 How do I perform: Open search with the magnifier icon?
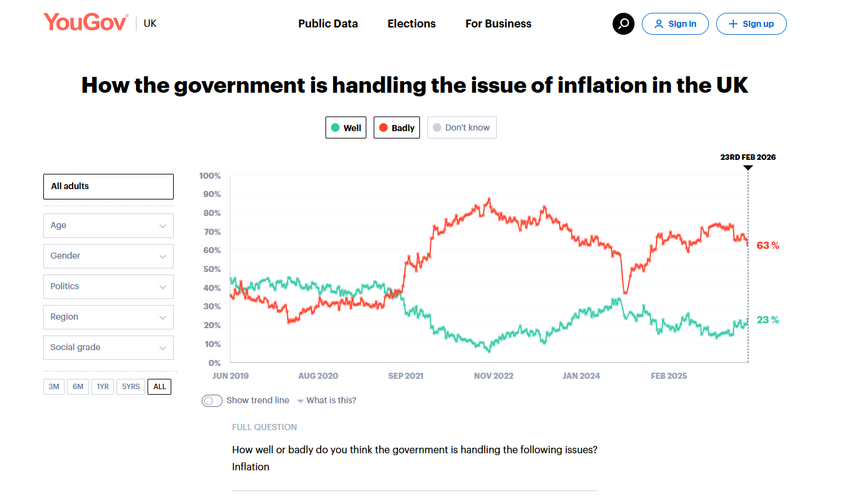click(x=623, y=24)
